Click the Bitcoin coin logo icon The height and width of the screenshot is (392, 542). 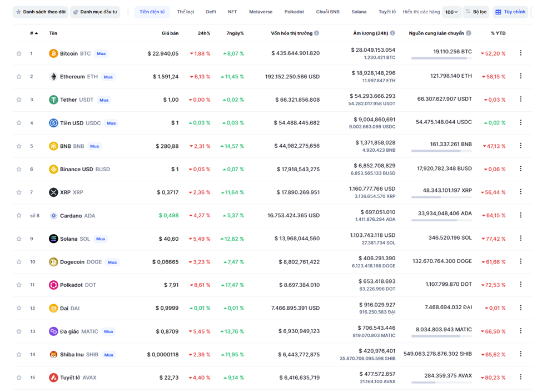click(x=53, y=53)
